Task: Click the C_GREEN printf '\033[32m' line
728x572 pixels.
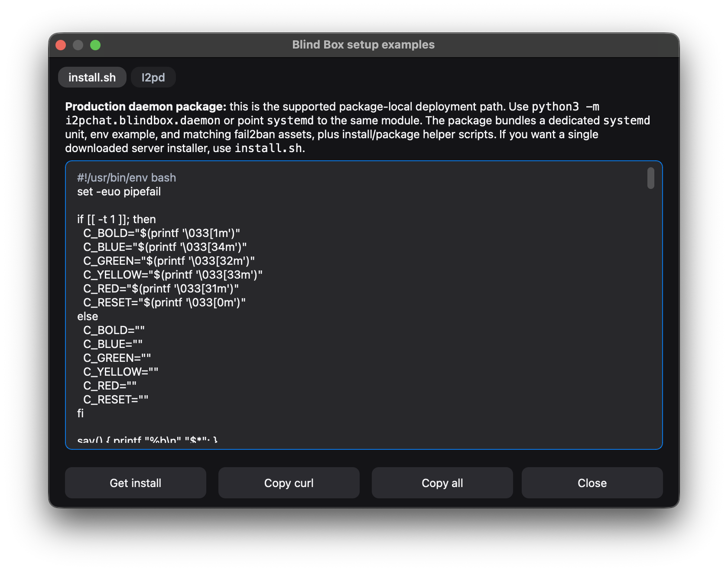Action: click(x=169, y=261)
